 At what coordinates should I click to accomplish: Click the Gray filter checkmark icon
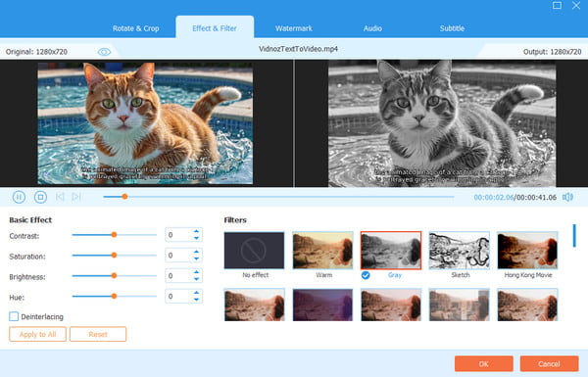(x=366, y=275)
